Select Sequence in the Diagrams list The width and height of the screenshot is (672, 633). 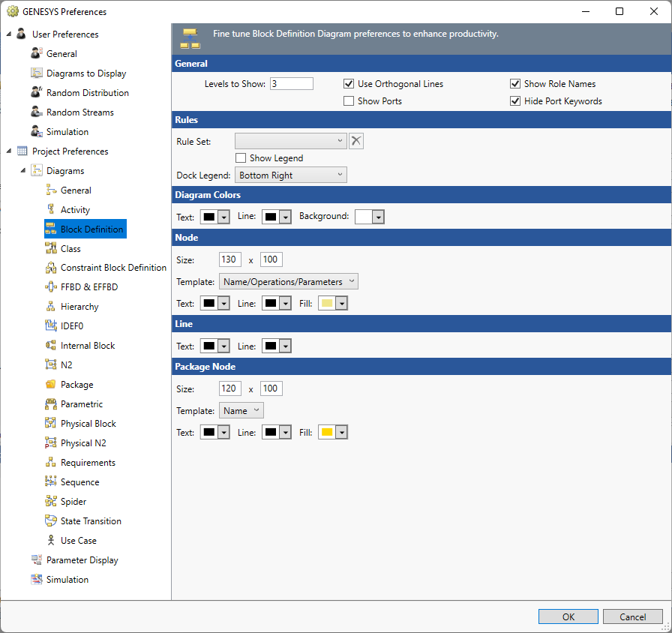point(79,482)
